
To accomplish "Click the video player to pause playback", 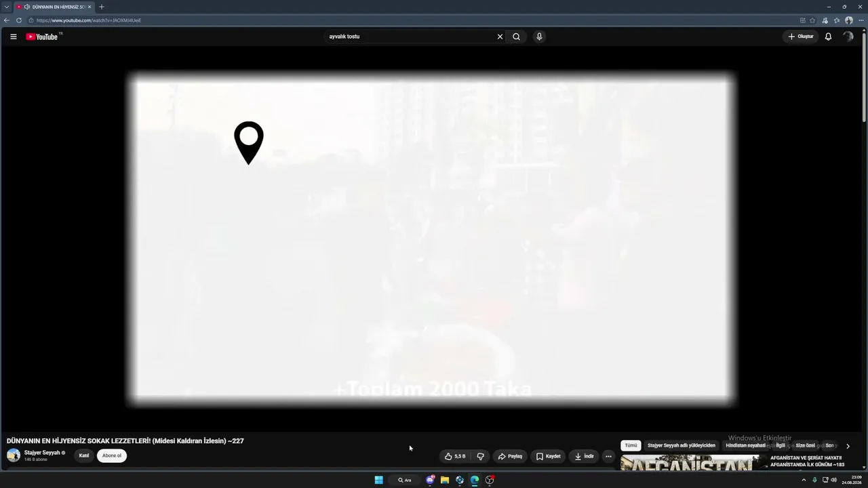I will 431,239.
